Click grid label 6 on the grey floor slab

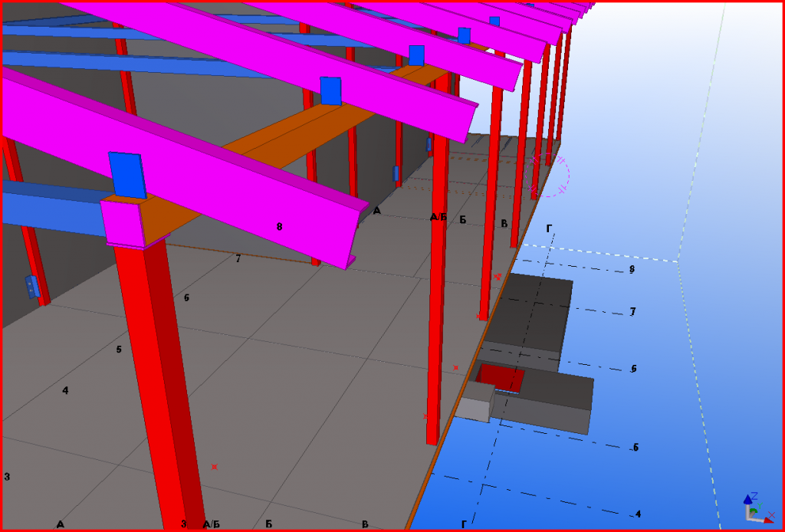click(186, 297)
